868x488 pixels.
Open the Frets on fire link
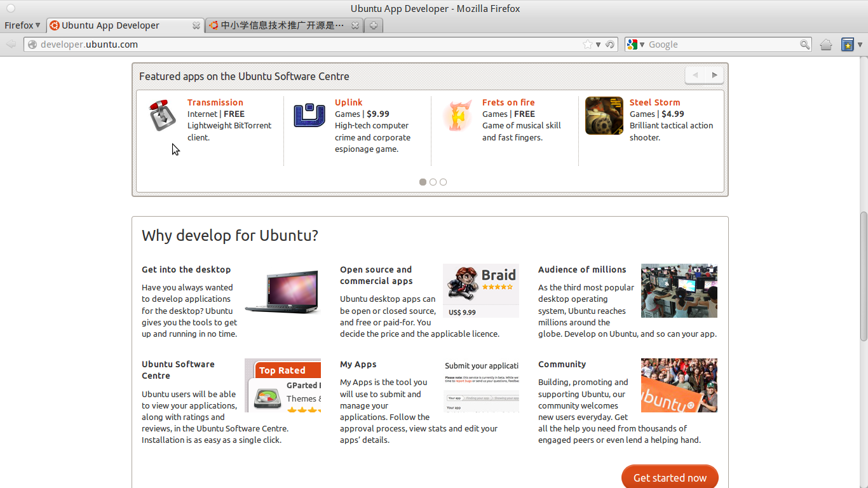pyautogui.click(x=508, y=102)
